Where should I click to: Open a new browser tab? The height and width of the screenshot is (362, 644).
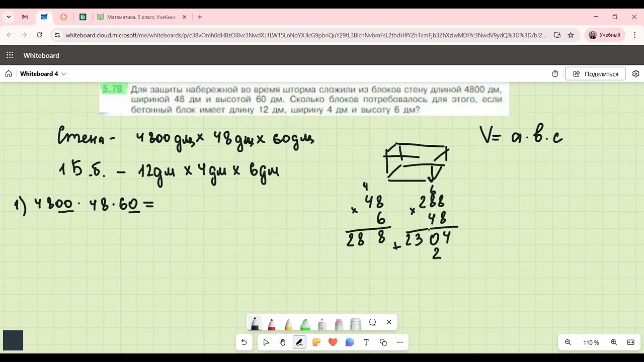200,17
